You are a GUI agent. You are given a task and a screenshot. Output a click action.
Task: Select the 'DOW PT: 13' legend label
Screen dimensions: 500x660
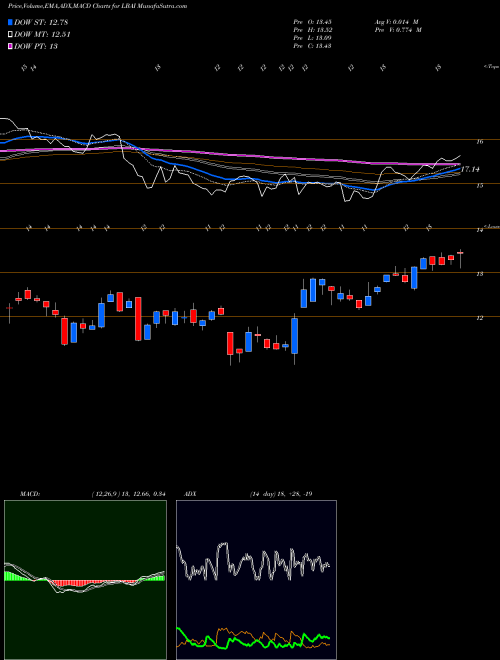36,46
